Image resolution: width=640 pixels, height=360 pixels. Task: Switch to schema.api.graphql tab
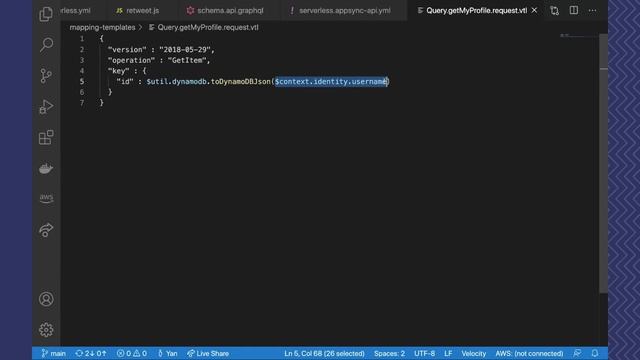coord(225,11)
